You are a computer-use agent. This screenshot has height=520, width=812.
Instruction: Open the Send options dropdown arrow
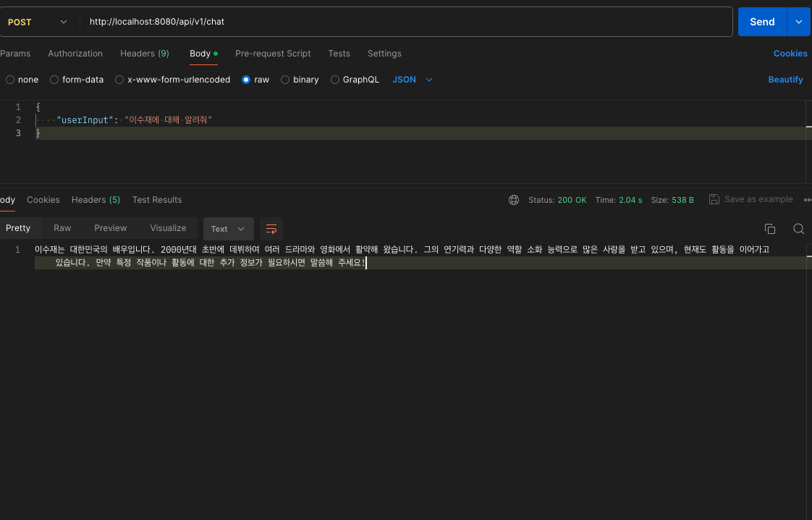(x=799, y=22)
